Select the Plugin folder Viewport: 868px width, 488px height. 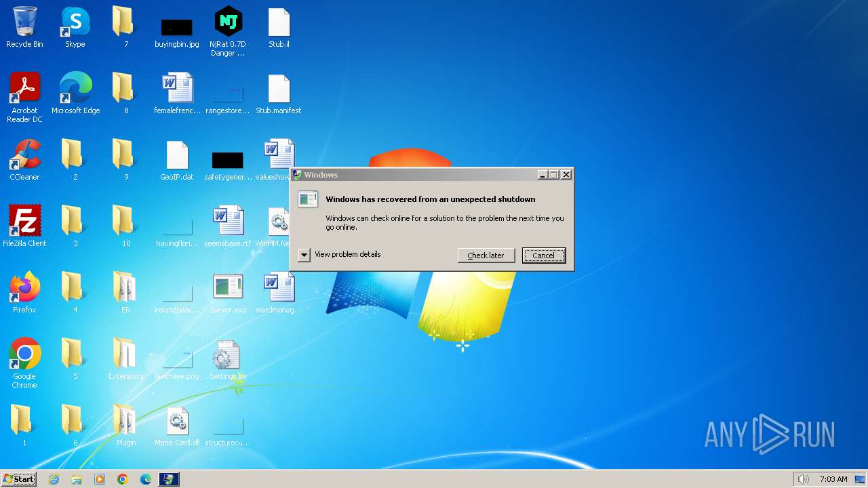pyautogui.click(x=125, y=426)
